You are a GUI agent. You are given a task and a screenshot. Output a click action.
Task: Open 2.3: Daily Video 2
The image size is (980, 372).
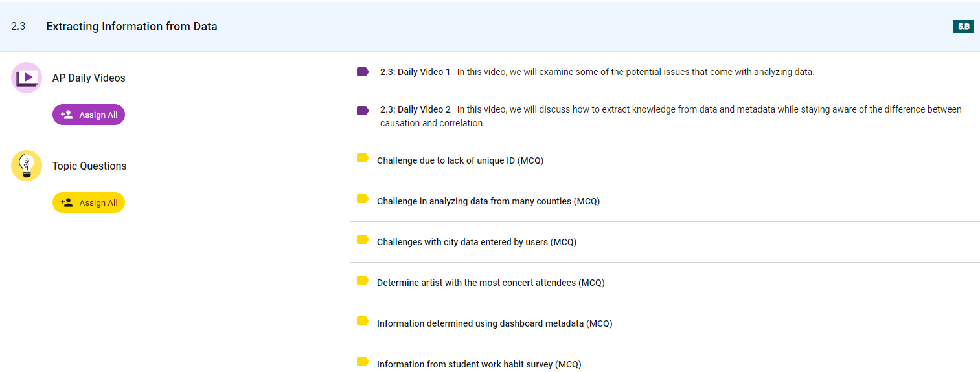(x=415, y=109)
